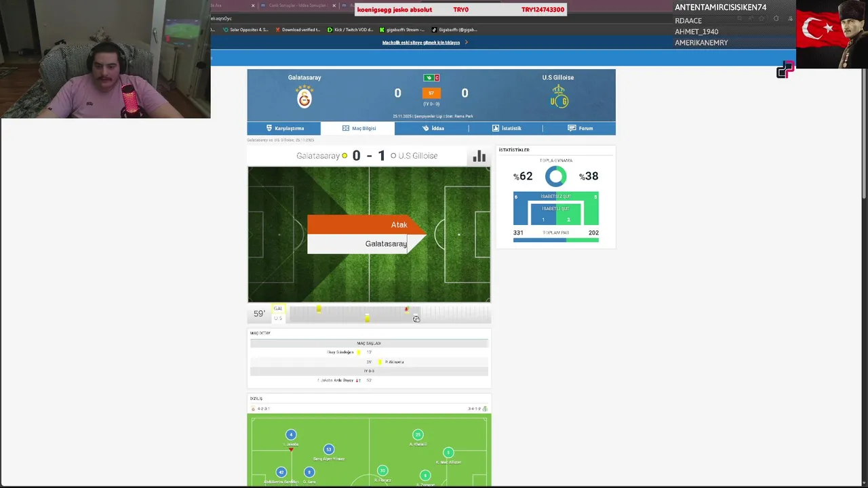Screen dimensions: 868x488
Task: Click player 5 K. Mac Allister
Action: 448,452
